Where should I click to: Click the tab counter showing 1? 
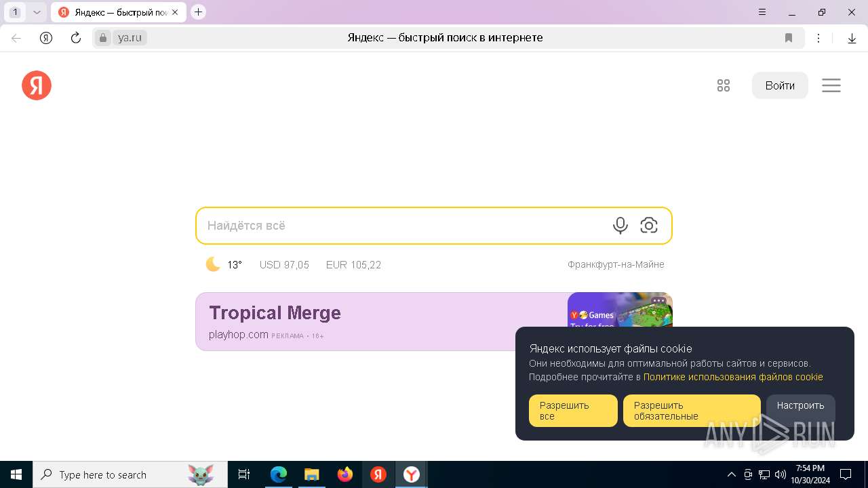coord(16,12)
